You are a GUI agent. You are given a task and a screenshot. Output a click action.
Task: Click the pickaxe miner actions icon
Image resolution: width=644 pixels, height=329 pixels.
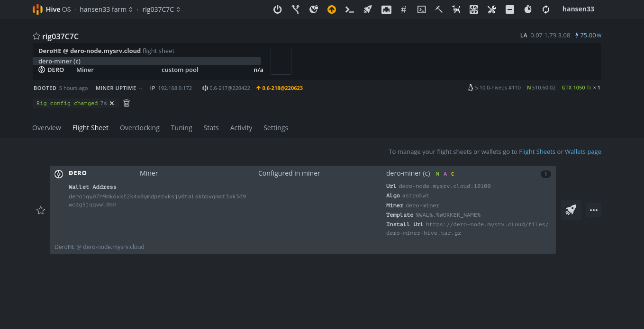click(439, 9)
